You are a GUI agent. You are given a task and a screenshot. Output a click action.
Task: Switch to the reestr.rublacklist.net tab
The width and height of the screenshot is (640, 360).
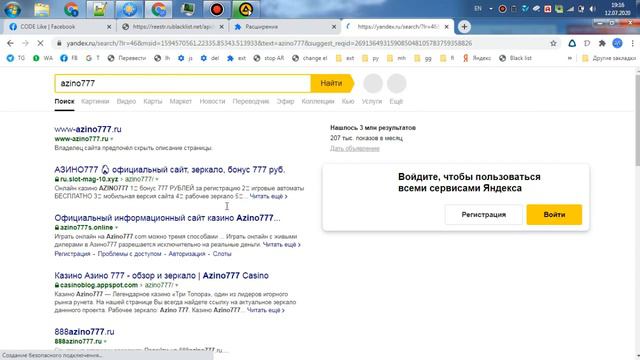click(x=172, y=27)
